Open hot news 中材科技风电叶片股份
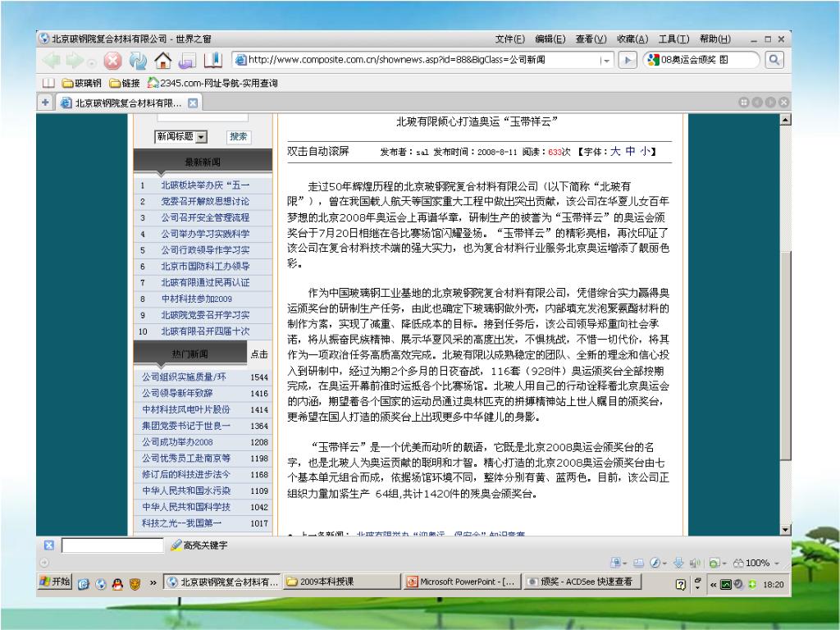The height and width of the screenshot is (630, 840). coord(186,409)
